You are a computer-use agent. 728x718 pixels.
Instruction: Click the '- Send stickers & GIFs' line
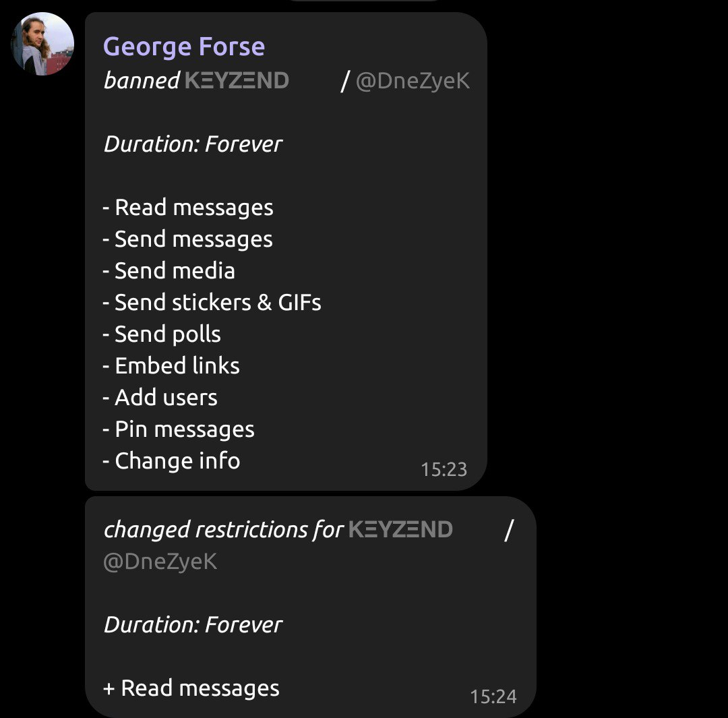pos(212,302)
